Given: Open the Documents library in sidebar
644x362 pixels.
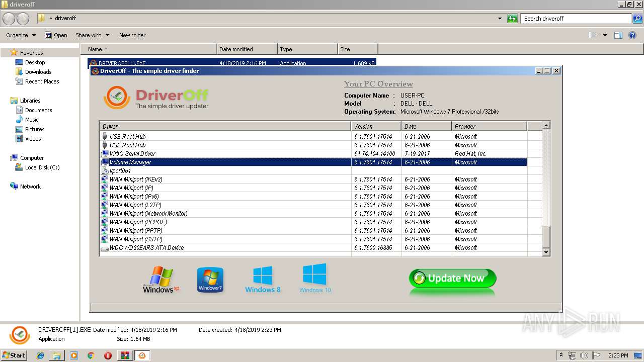Looking at the screenshot, I should click(34, 110).
